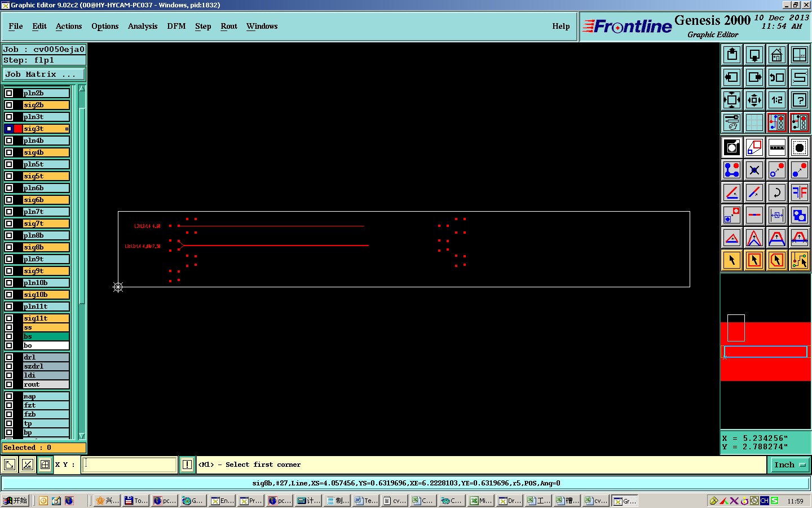
Task: Click the pan right view icon
Action: [x=754, y=77]
